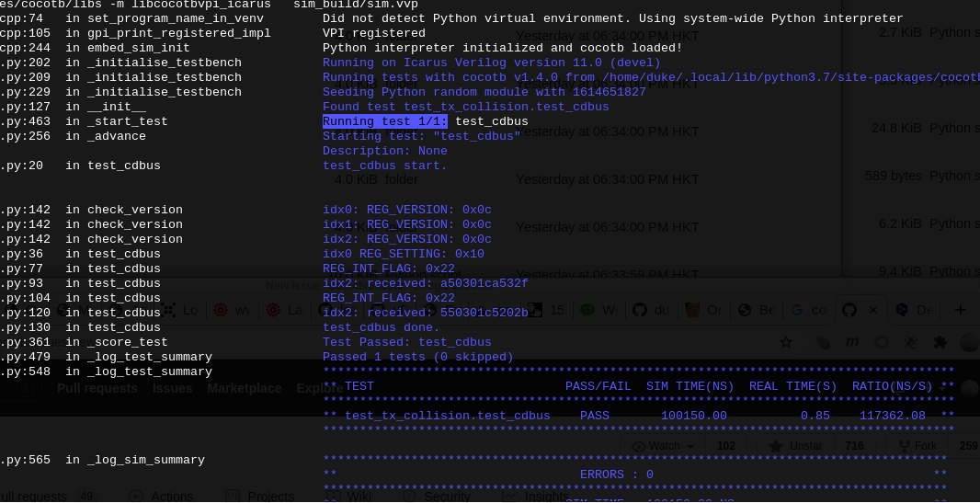Click the stargazers count 716
Viewport: 980px width, 503px height.
click(x=854, y=445)
